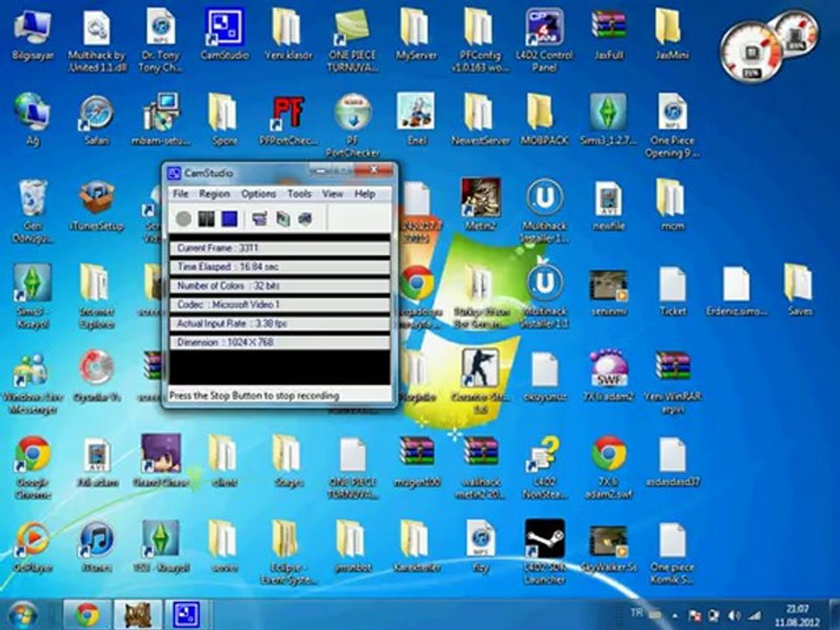Image resolution: width=840 pixels, height=630 pixels.
Task: Select the One Piece Opening 9 mp3 file
Action: [x=672, y=125]
